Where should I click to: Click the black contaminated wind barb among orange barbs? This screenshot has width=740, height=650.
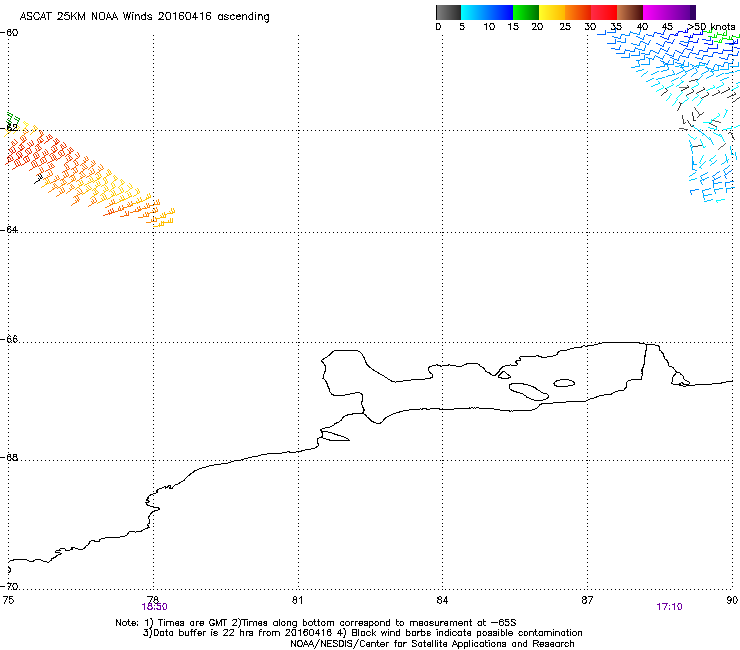(x=39, y=178)
